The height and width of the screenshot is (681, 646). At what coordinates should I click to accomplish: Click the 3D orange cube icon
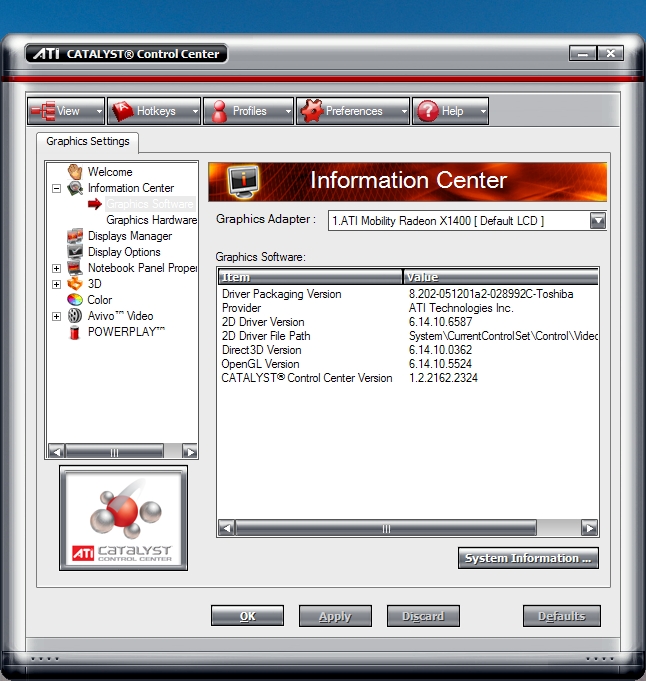pos(75,284)
